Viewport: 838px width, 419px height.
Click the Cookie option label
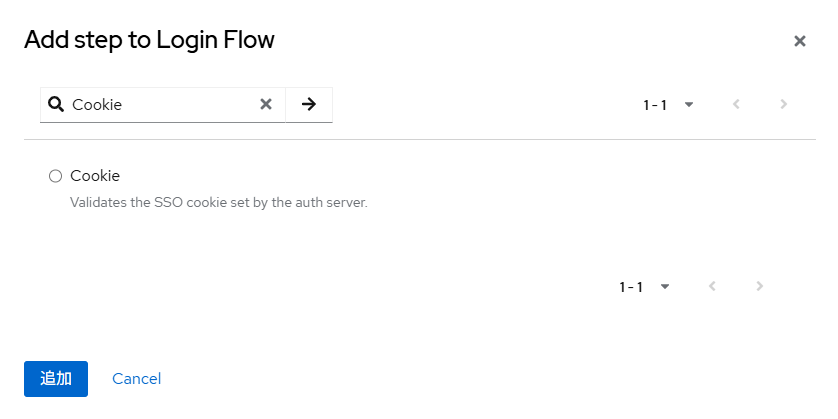[95, 176]
